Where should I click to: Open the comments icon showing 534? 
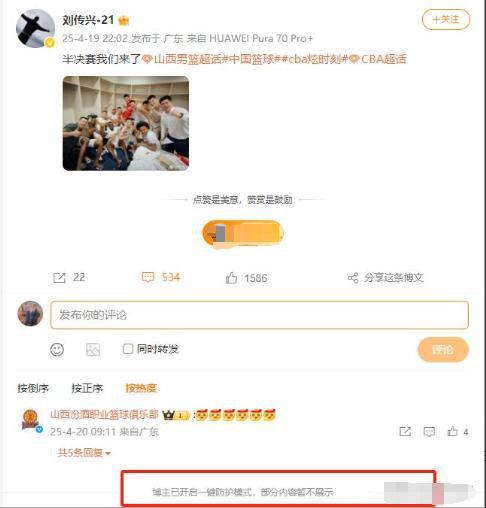point(148,277)
